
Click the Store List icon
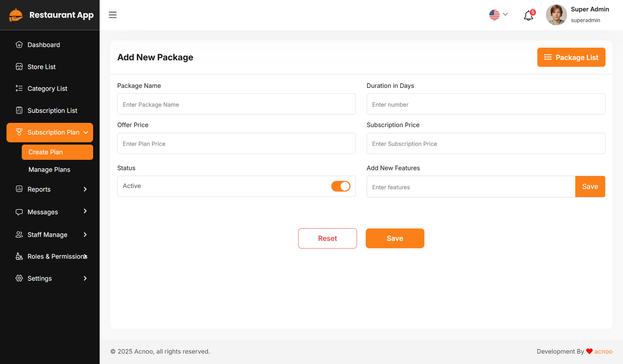19,67
